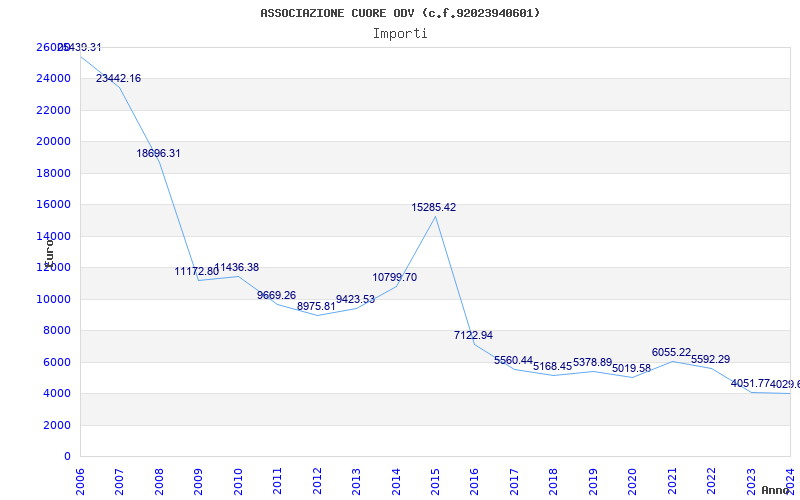
Task: Click the 24000 y-axis tick label
Action: (54, 79)
